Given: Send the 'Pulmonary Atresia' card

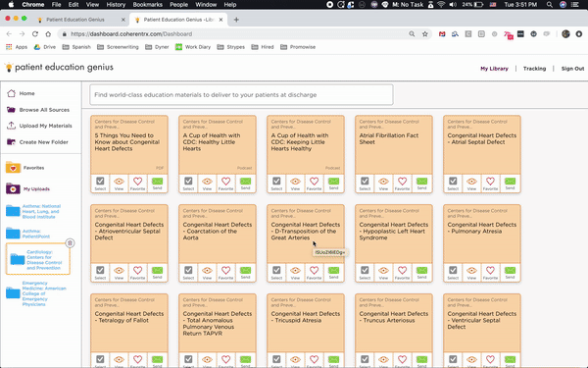Looking at the screenshot, I should 510,273.
